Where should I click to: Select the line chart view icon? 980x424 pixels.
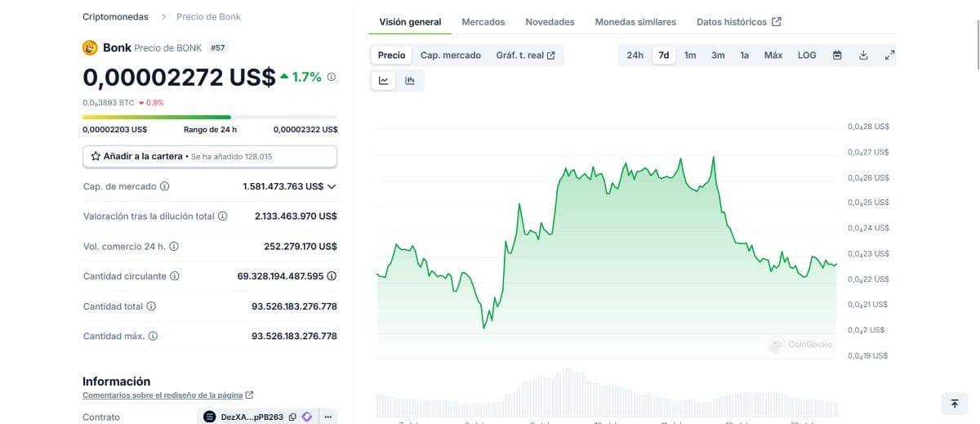(384, 81)
